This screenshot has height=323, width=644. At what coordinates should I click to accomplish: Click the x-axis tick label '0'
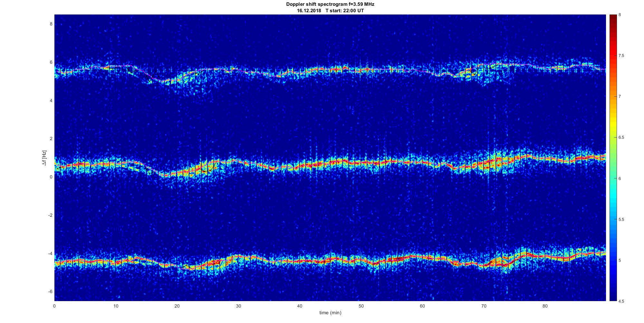(54, 306)
